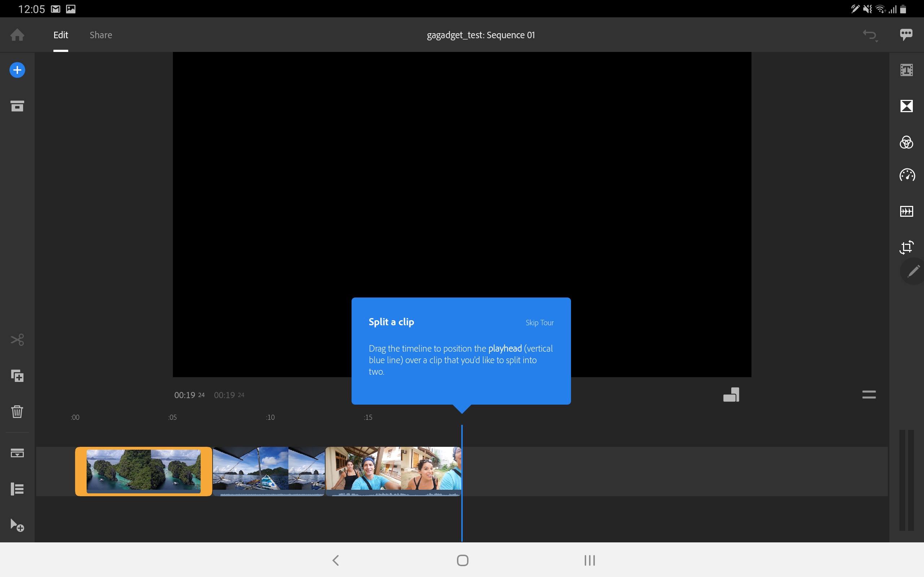This screenshot has width=924, height=577.
Task: Select the scissors split tool
Action: pyautogui.click(x=17, y=340)
